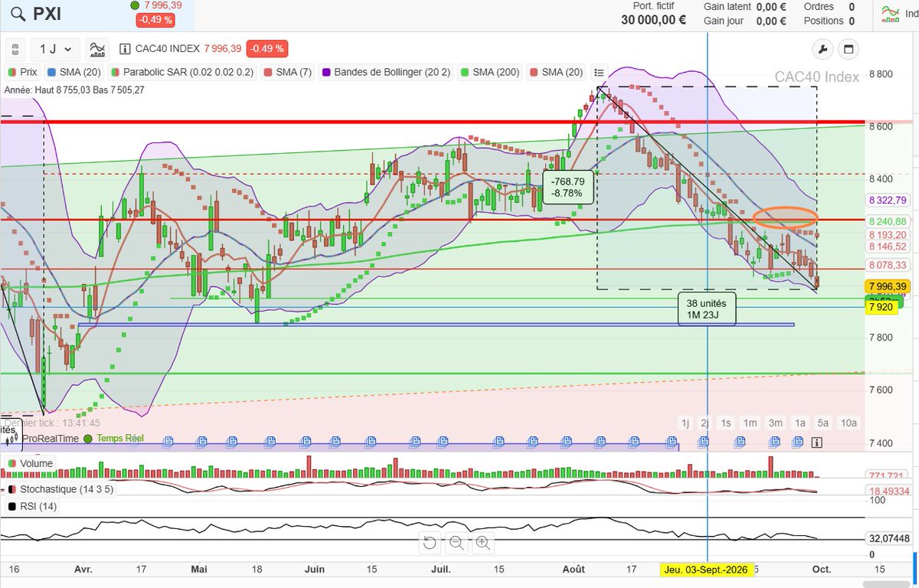The width and height of the screenshot is (919, 588).
Task: Click the 8 193,20 axis label
Action: click(x=887, y=234)
